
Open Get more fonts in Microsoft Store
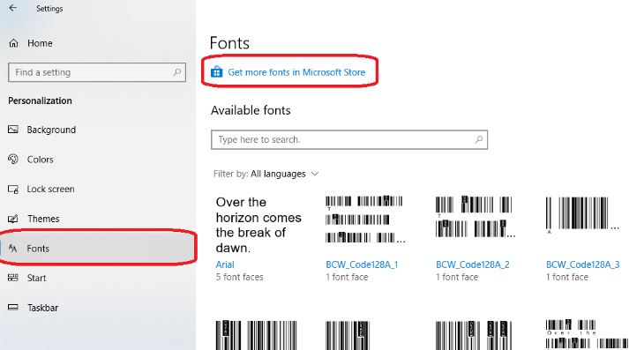click(296, 72)
